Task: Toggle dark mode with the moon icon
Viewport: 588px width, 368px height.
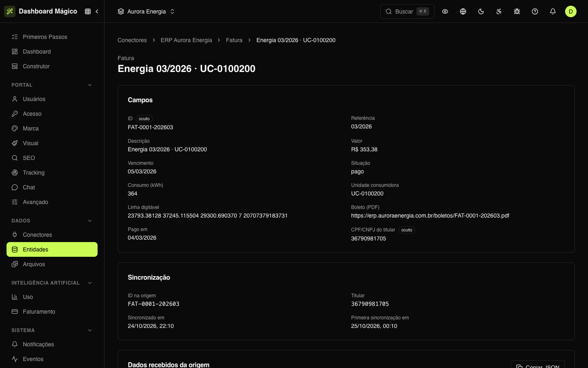Action: coord(481,11)
